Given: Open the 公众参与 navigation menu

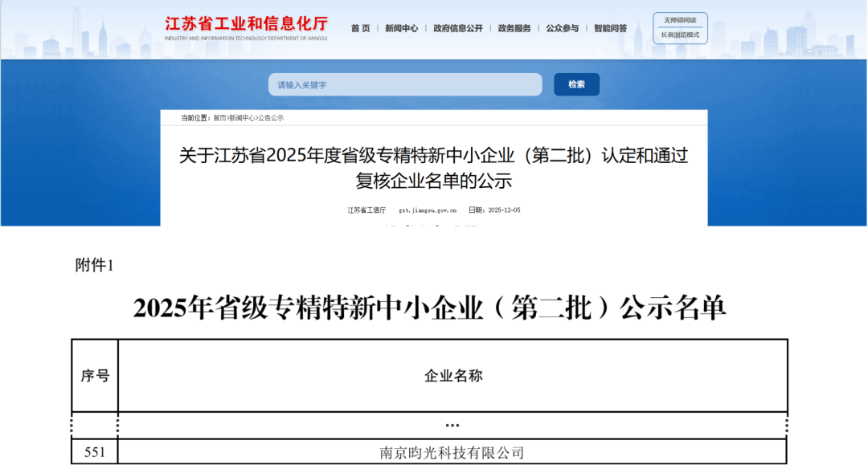Looking at the screenshot, I should (x=563, y=28).
